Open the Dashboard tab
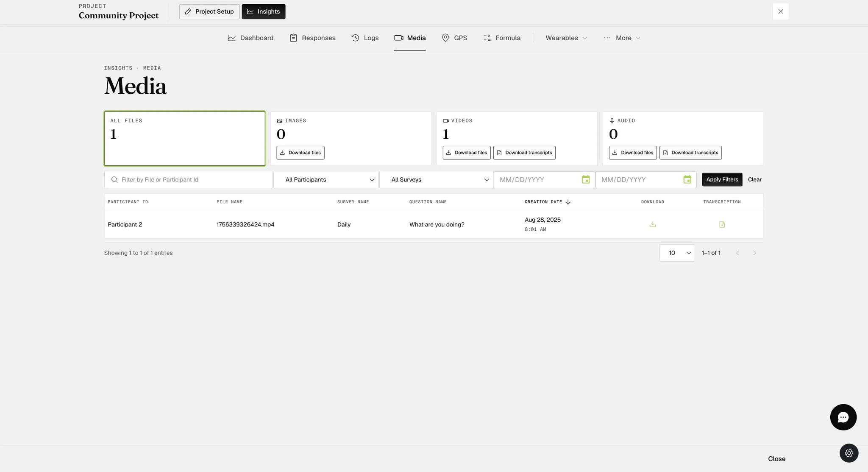The height and width of the screenshot is (472, 868). coord(250,38)
